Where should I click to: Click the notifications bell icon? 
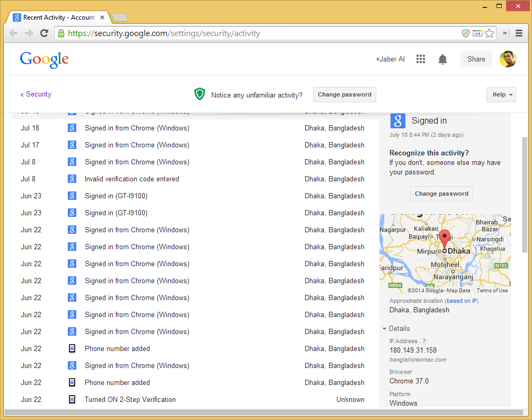click(x=442, y=59)
